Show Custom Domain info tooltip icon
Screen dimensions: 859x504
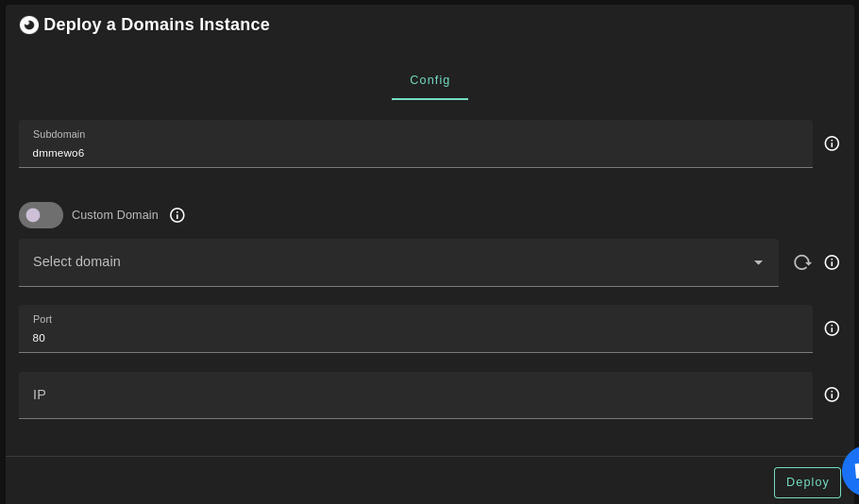[x=177, y=215]
